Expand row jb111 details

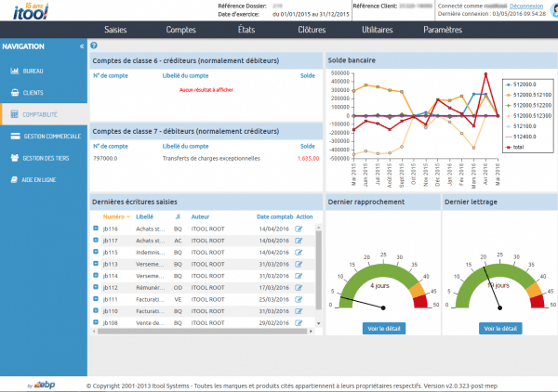click(x=96, y=299)
